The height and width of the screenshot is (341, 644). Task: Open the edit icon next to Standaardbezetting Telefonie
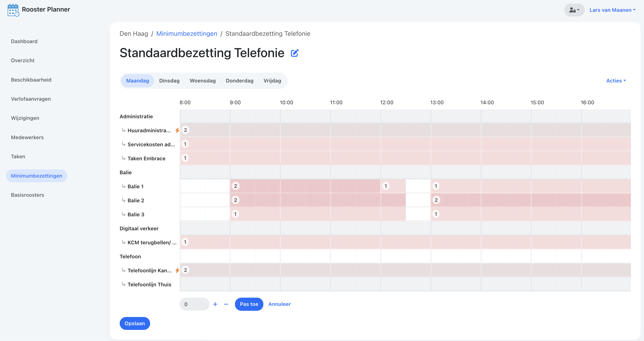pos(294,53)
